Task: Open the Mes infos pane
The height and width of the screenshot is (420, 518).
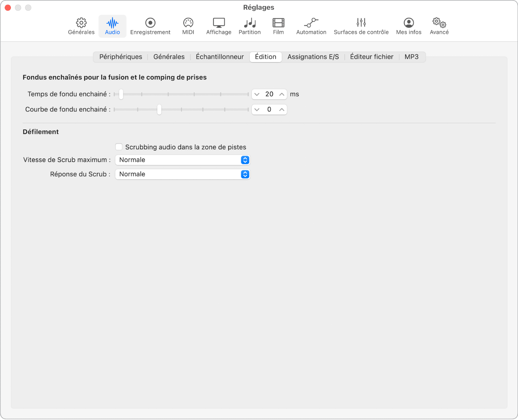Action: tap(408, 26)
